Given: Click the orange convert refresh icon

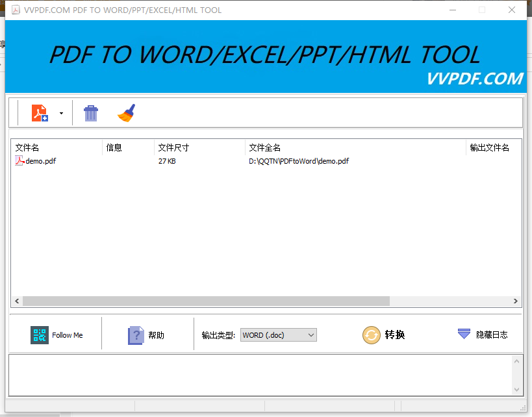Looking at the screenshot, I should pos(371,335).
